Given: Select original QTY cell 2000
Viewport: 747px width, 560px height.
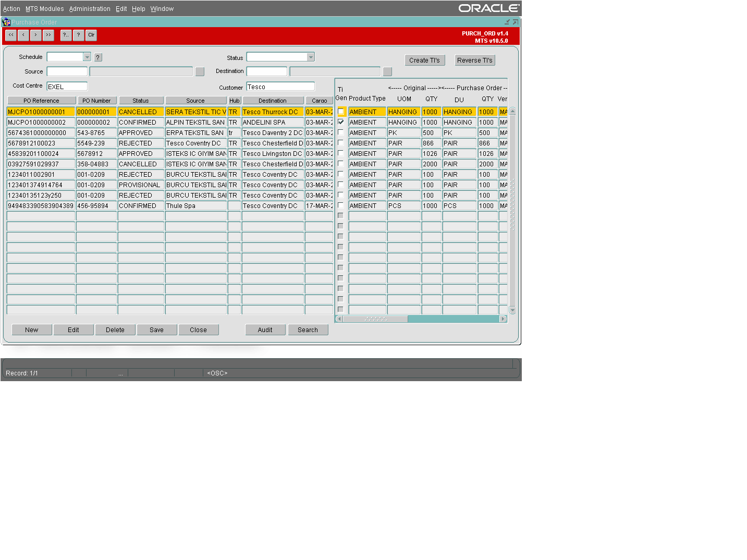Looking at the screenshot, I should (x=432, y=164).
